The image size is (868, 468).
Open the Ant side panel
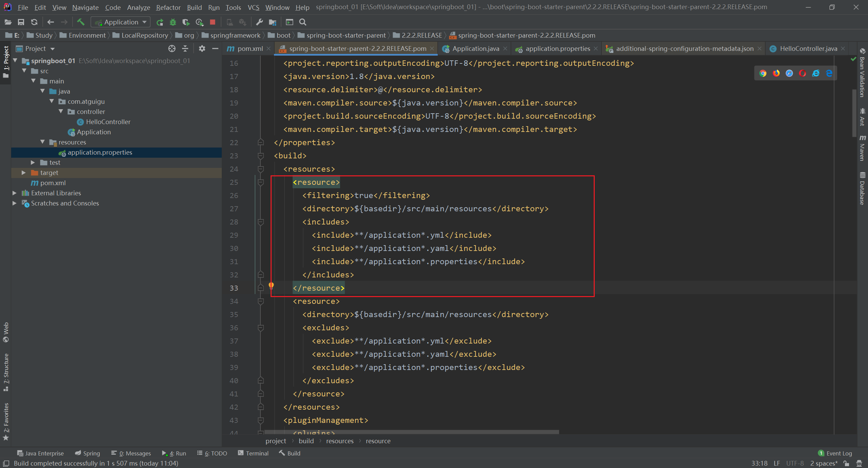coord(863,117)
